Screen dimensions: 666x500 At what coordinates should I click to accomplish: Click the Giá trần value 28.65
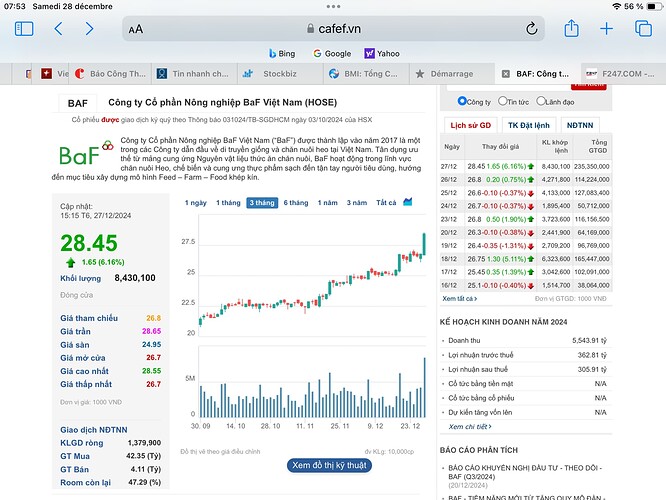(152, 331)
